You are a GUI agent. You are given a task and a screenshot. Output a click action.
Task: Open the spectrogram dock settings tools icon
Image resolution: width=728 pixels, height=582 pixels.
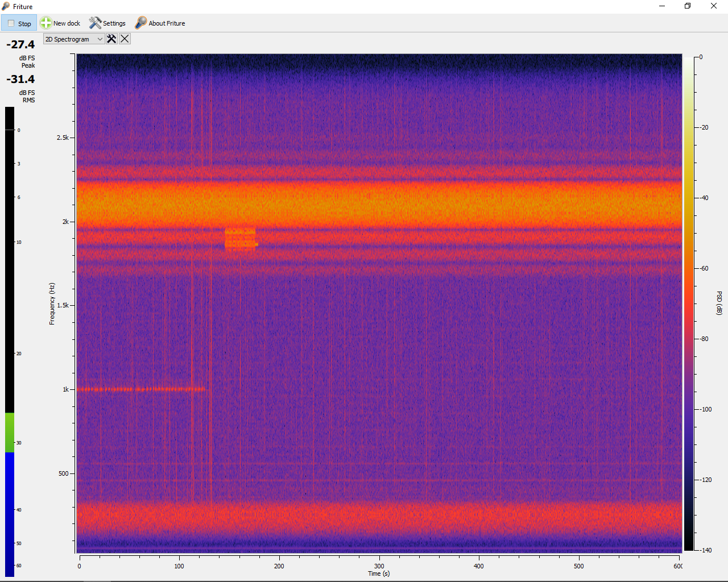[111, 39]
